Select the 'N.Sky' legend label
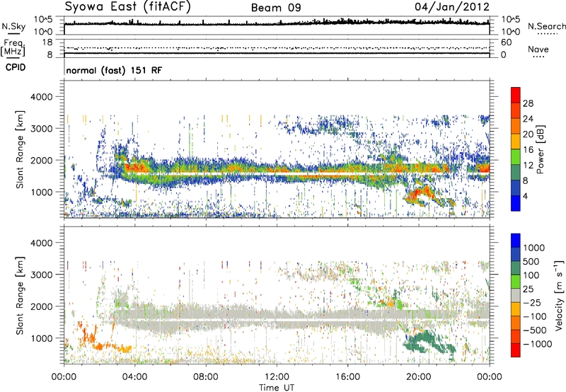This screenshot has width=566, height=392. coord(13,26)
